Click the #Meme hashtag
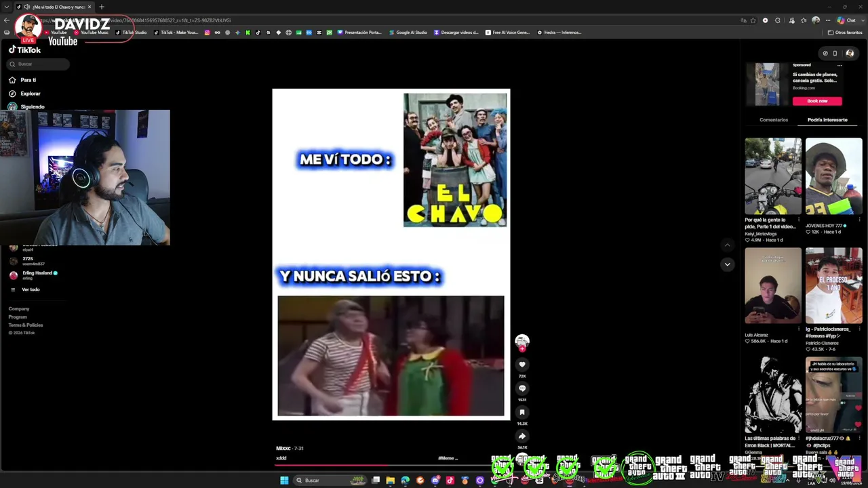The image size is (868, 488). [447, 458]
